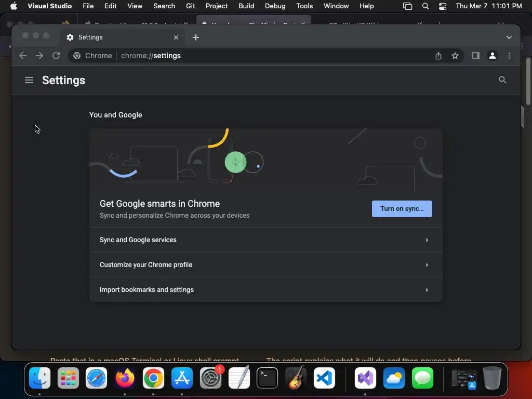Search settings with the magnifier icon
Image resolution: width=532 pixels, height=399 pixels.
[502, 80]
